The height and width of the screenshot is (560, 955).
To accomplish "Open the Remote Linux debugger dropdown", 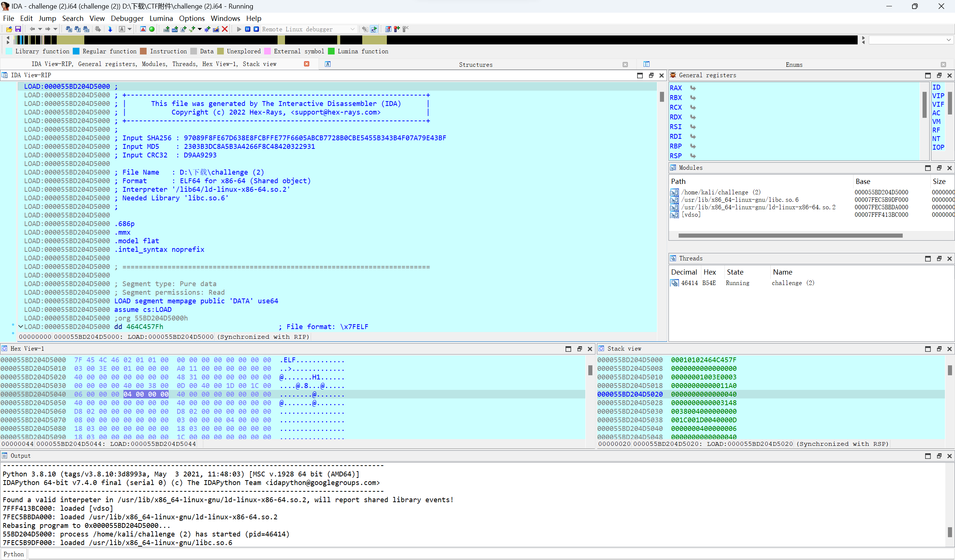I will tap(353, 29).
